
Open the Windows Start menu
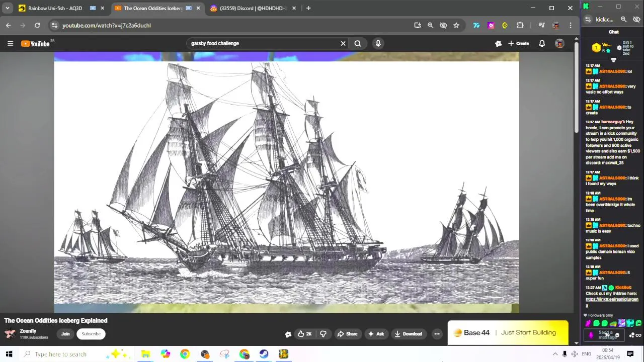pos(9,354)
